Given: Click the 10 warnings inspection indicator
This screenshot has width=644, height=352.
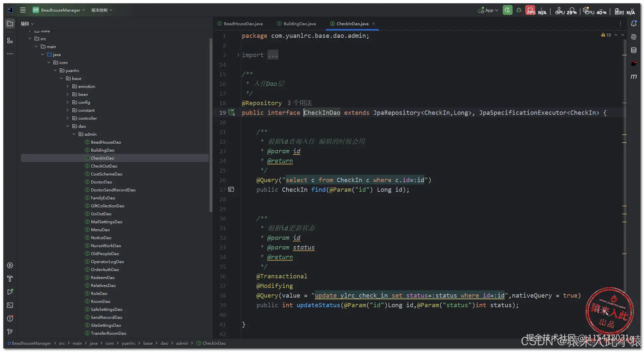Looking at the screenshot, I should (x=606, y=35).
